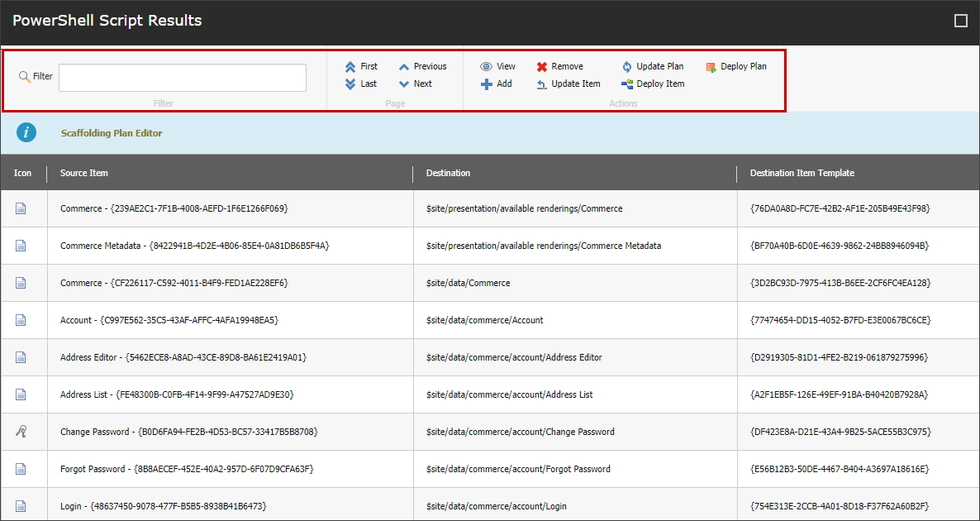Click the document icon in Address List row

[21, 394]
